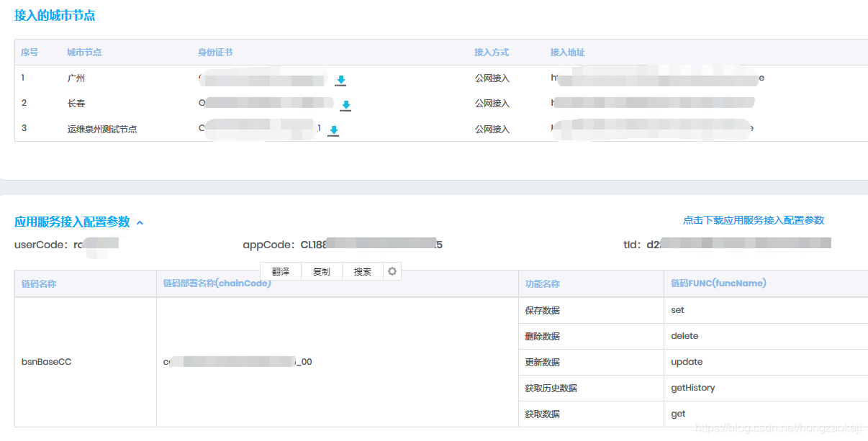
Task: Select the 序号 column header
Action: [30, 53]
